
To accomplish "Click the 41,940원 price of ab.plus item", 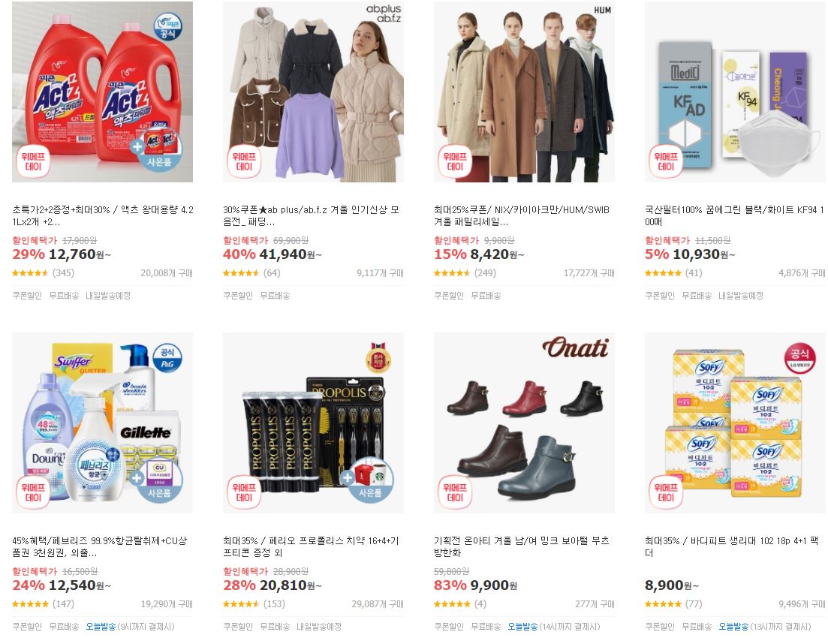I will pos(291,254).
